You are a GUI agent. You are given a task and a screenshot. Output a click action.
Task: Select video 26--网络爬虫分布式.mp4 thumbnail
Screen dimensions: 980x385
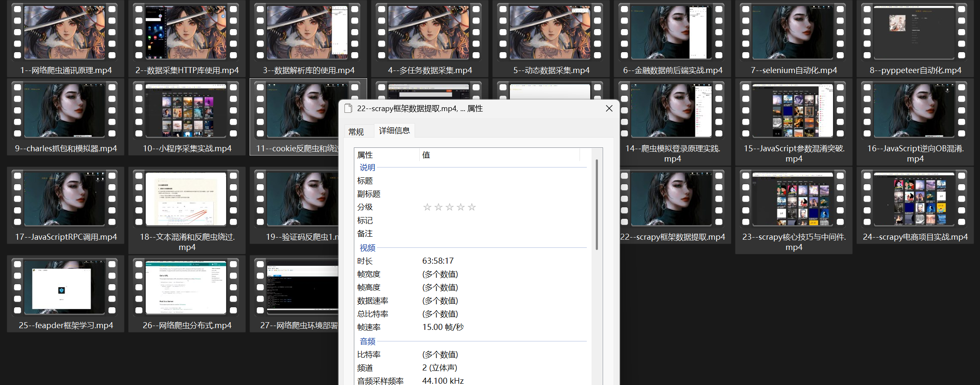186,287
